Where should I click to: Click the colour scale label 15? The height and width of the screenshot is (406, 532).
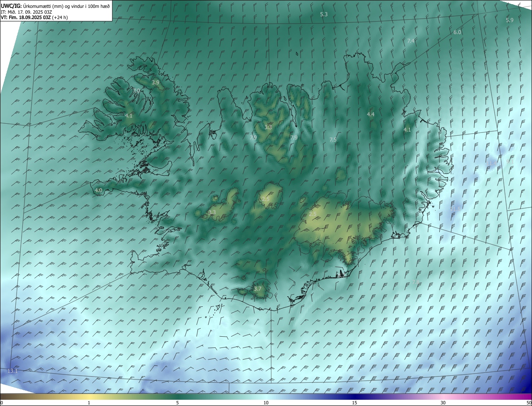(x=355, y=403)
